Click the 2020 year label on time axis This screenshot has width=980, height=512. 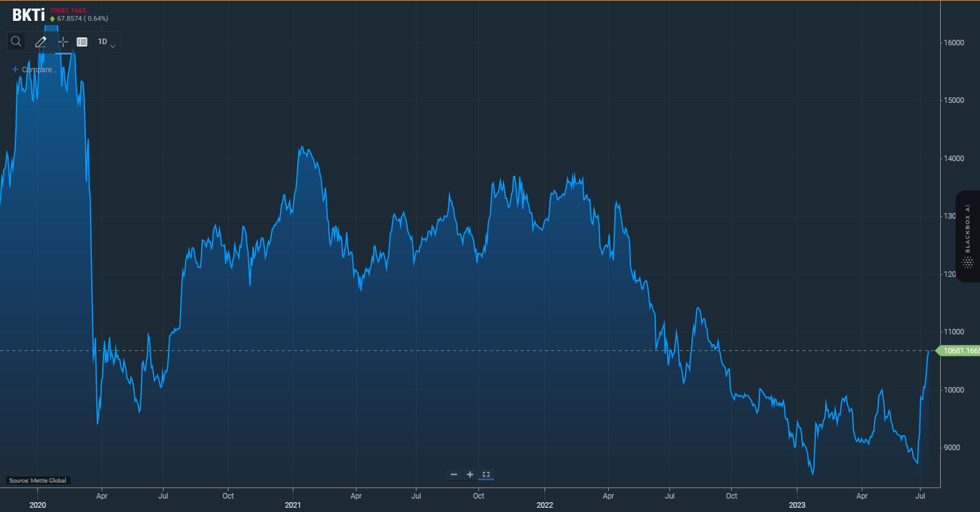37,505
